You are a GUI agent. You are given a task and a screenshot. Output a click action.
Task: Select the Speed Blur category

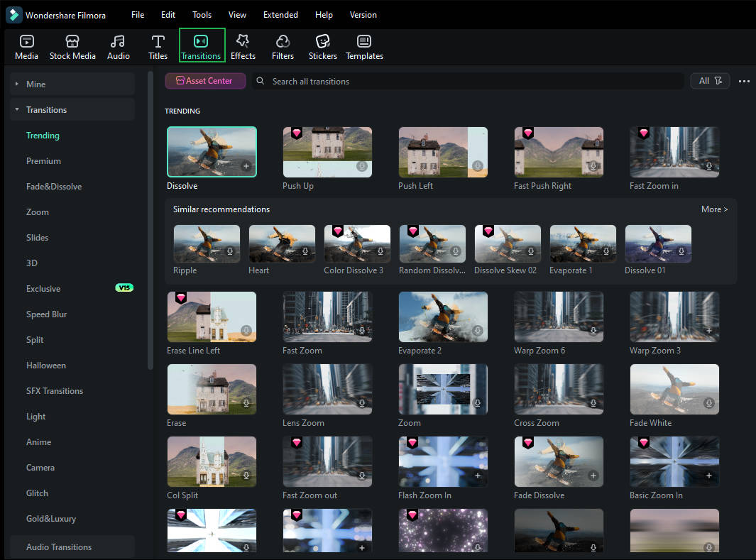coord(46,314)
